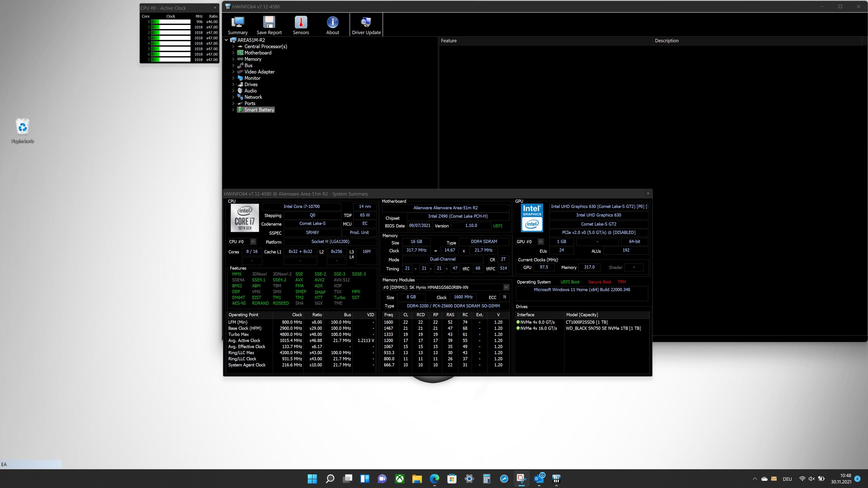Open the Papierkorb recycle bin
Screen dimensions: 868x488
tap(23, 131)
